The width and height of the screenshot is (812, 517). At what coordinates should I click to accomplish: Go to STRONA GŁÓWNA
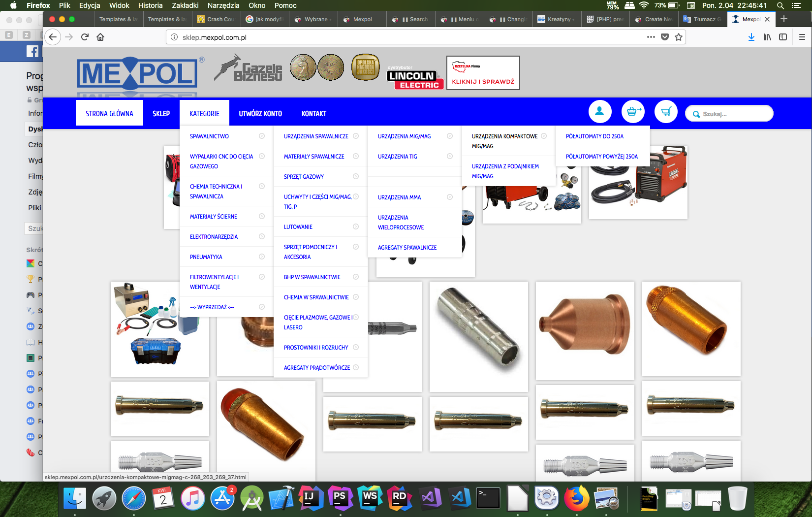pyautogui.click(x=109, y=113)
